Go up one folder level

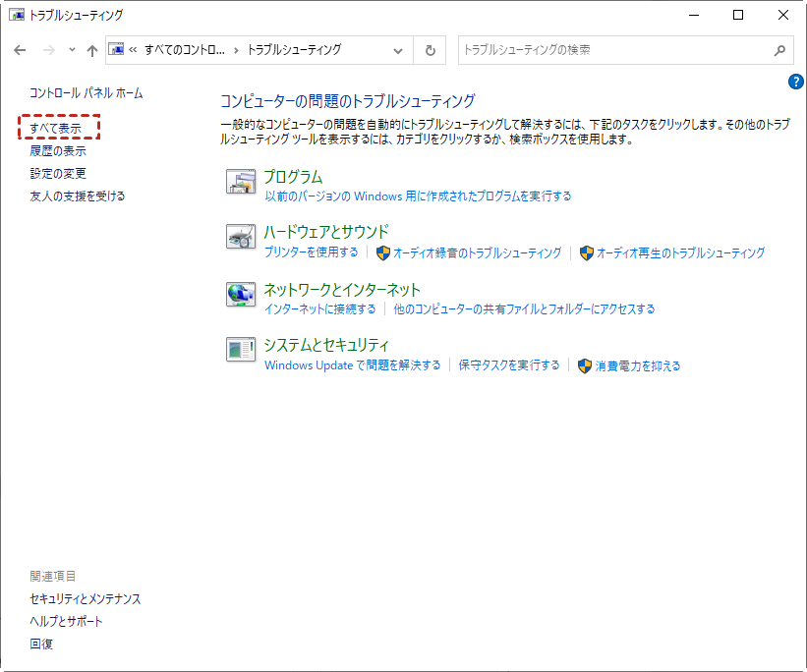[92, 50]
